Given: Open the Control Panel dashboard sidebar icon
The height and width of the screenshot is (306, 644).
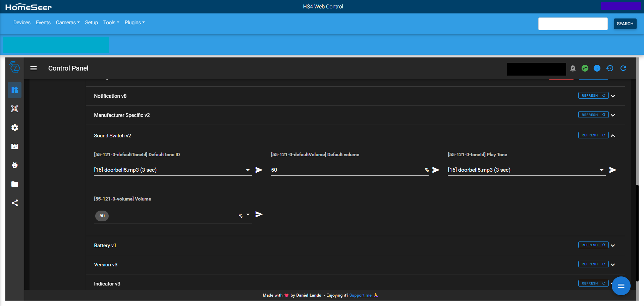Looking at the screenshot, I should point(15,90).
